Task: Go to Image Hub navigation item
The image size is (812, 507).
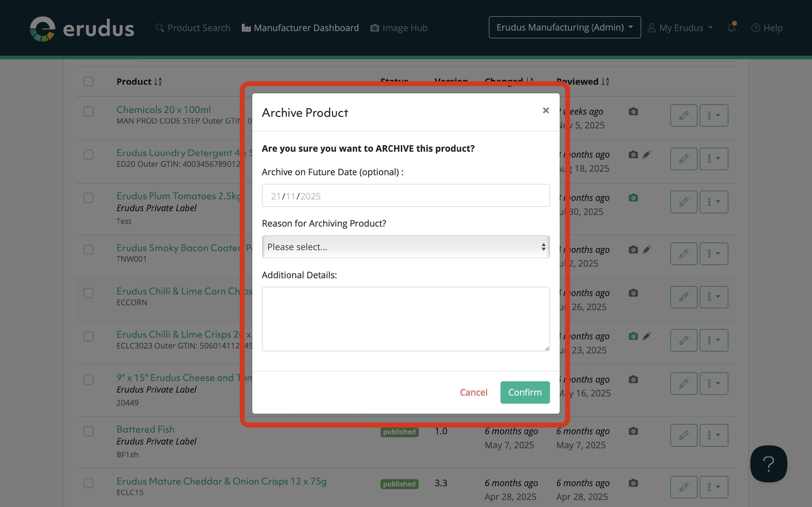Action: (x=399, y=28)
